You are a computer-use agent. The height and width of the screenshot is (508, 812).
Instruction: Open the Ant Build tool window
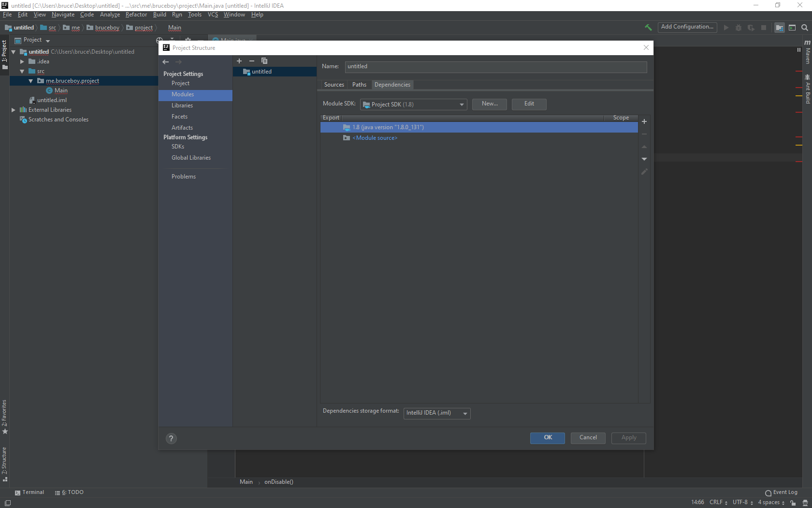pos(807,89)
